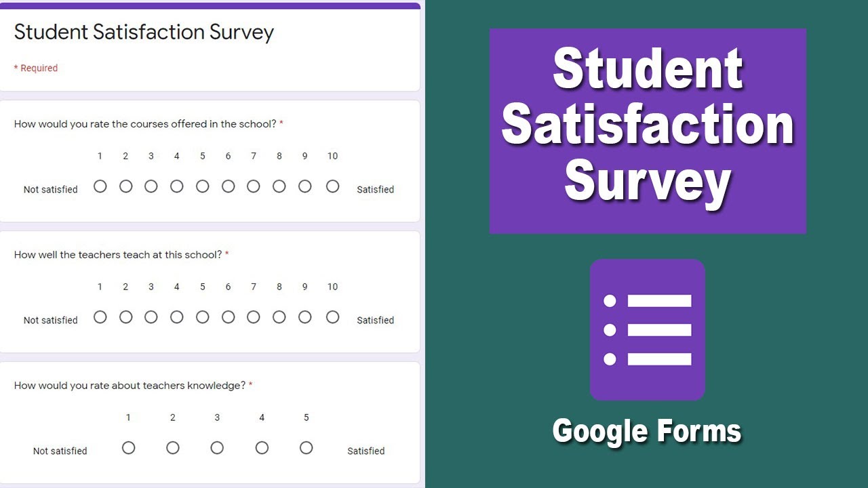
Task: Select 9 for courses offered rating
Action: [305, 186]
